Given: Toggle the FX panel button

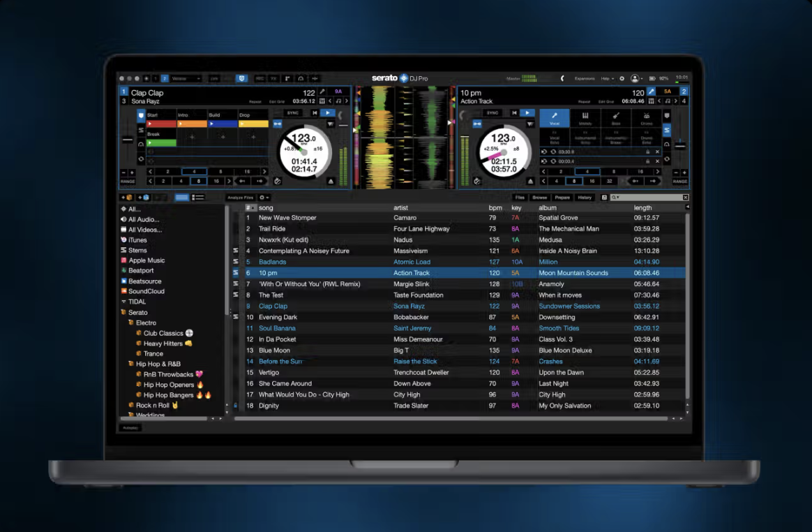Looking at the screenshot, I should coord(273,79).
